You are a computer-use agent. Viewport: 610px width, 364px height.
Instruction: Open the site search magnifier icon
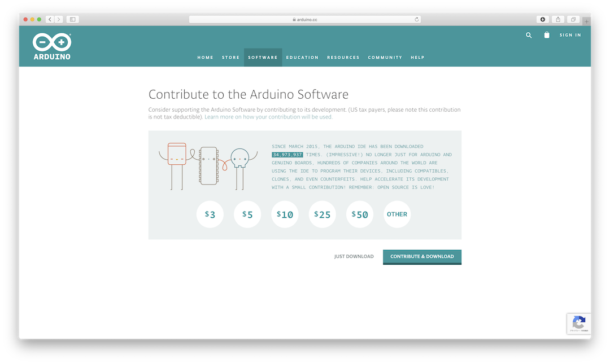(529, 35)
